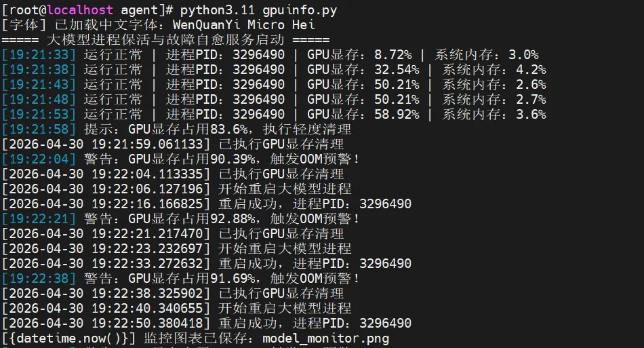The width and height of the screenshot is (644, 348).
Task: Click timestamp 2026-04-30 19:22:04.113335
Action: [106, 174]
